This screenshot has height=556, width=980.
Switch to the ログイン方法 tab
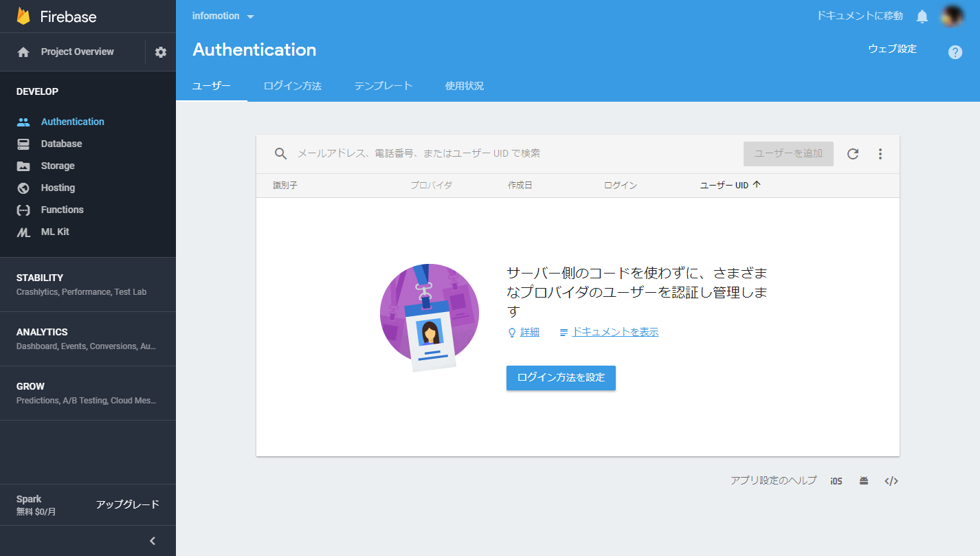coord(292,86)
